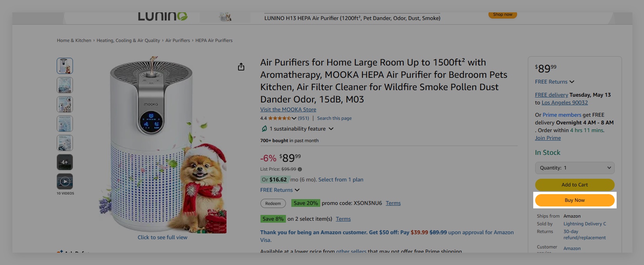Redeem the Save 20% promo code

[x=273, y=203]
